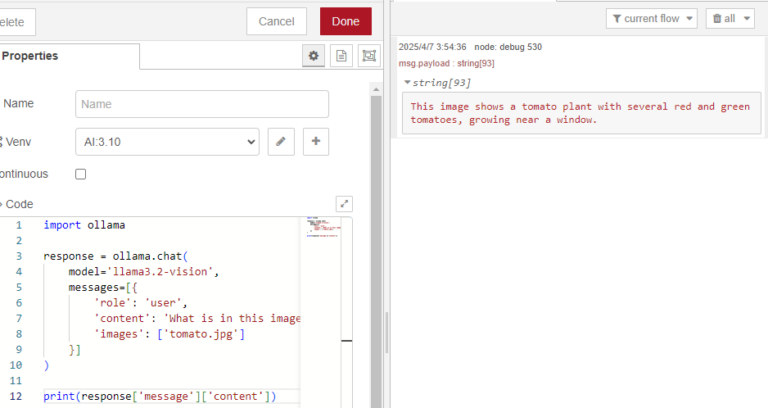Click the pencil icon to edit Venv

click(x=283, y=142)
